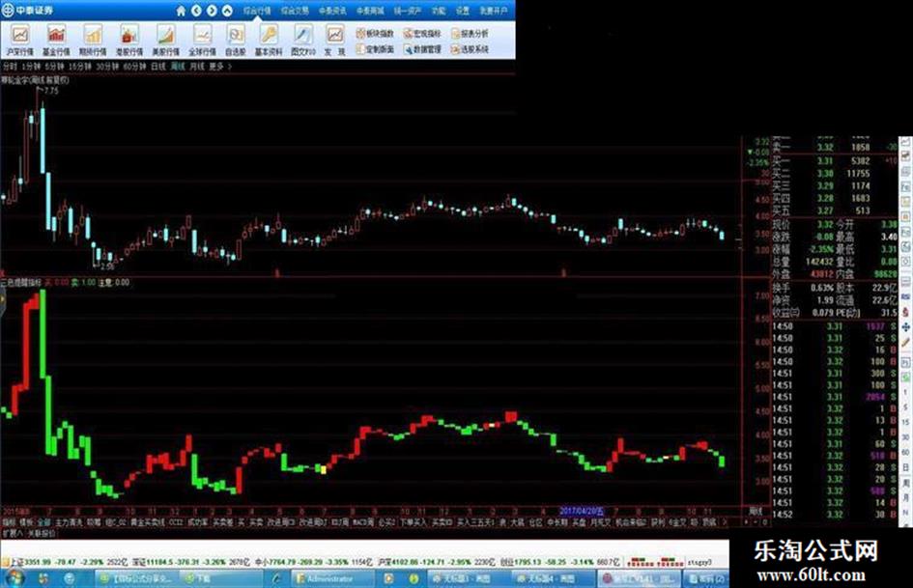The height and width of the screenshot is (588, 913).
Task: Click the highlighted date 2017/04/28 marker
Action: click(582, 511)
